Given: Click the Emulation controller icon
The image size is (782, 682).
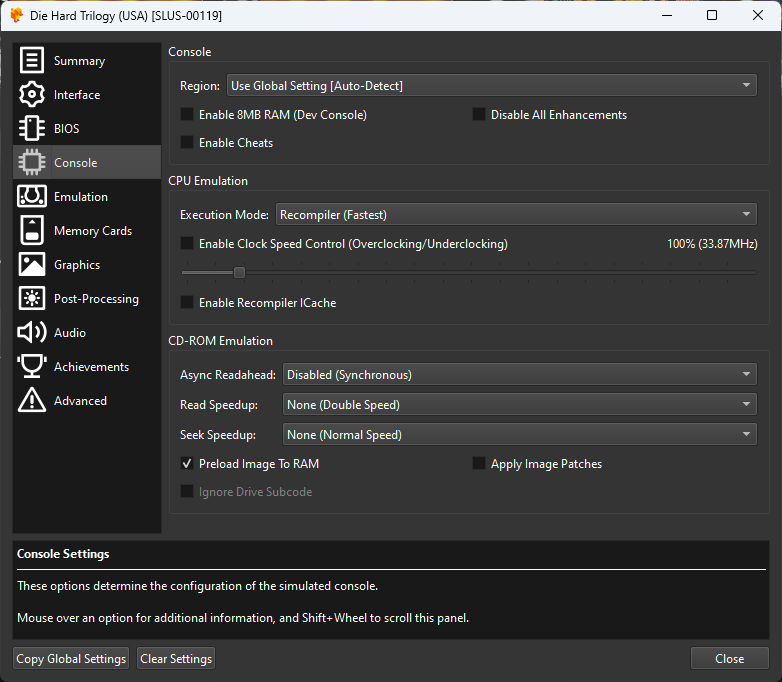Looking at the screenshot, I should pos(32,196).
